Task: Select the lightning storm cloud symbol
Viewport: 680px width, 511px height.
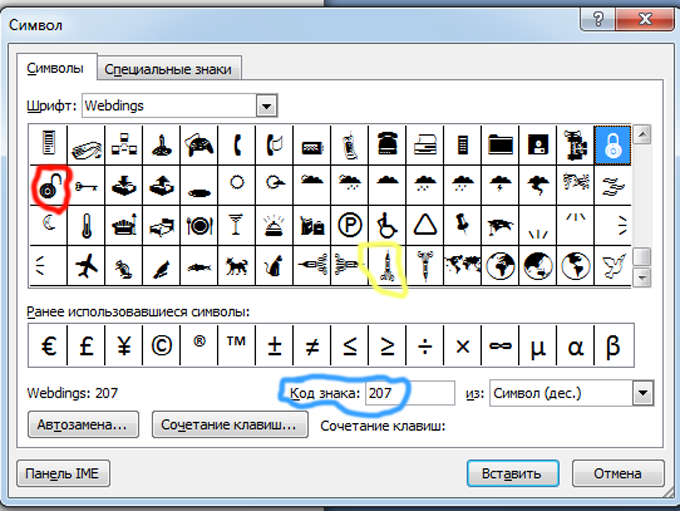Action: click(500, 187)
